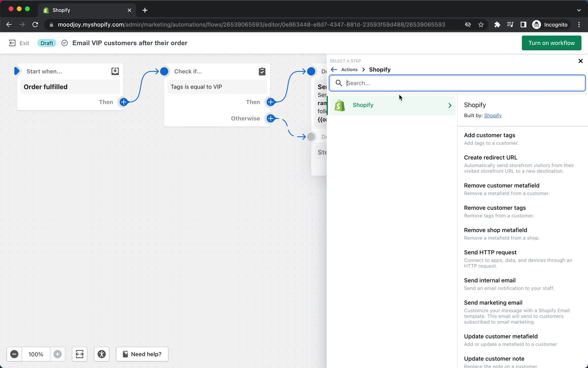Click the zoom out minus icon
The image size is (588, 368).
point(14,354)
